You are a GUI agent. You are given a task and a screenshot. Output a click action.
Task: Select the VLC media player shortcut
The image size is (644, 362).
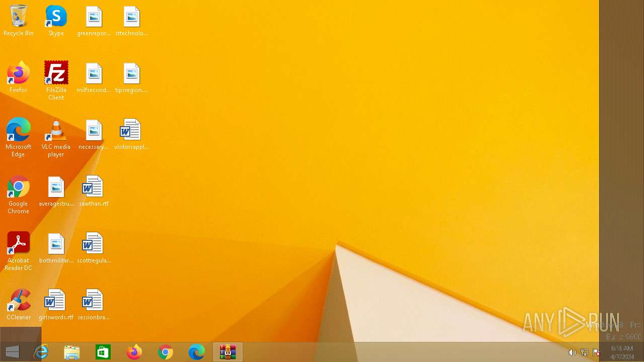click(56, 138)
